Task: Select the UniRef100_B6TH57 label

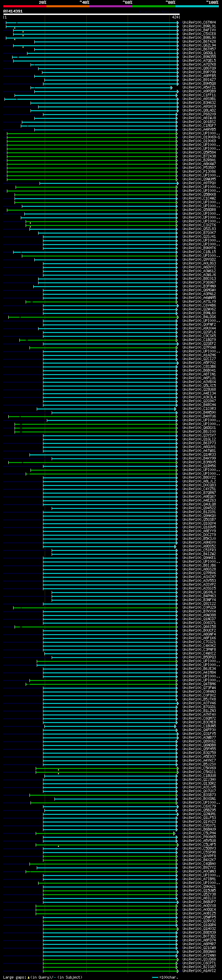Action: coord(199,49)
